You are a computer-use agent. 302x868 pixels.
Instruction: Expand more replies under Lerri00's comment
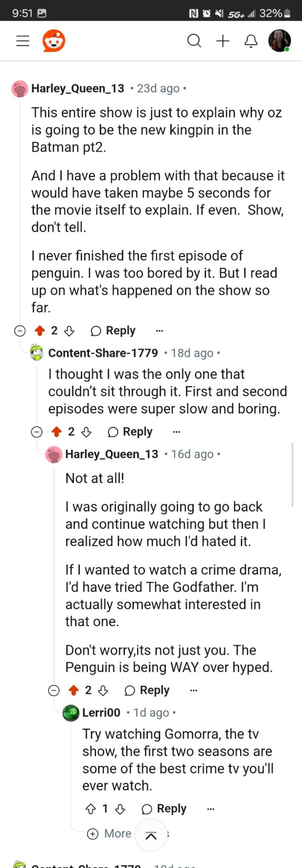(109, 834)
